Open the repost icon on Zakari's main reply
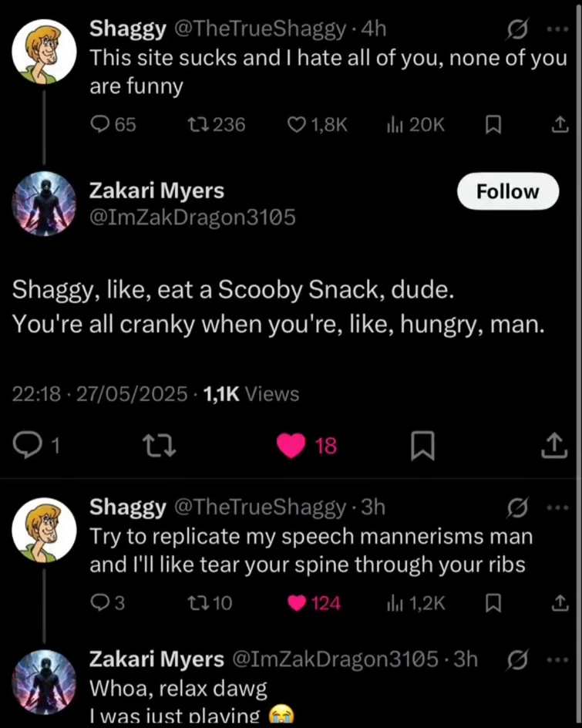This screenshot has width=582, height=728. (159, 445)
